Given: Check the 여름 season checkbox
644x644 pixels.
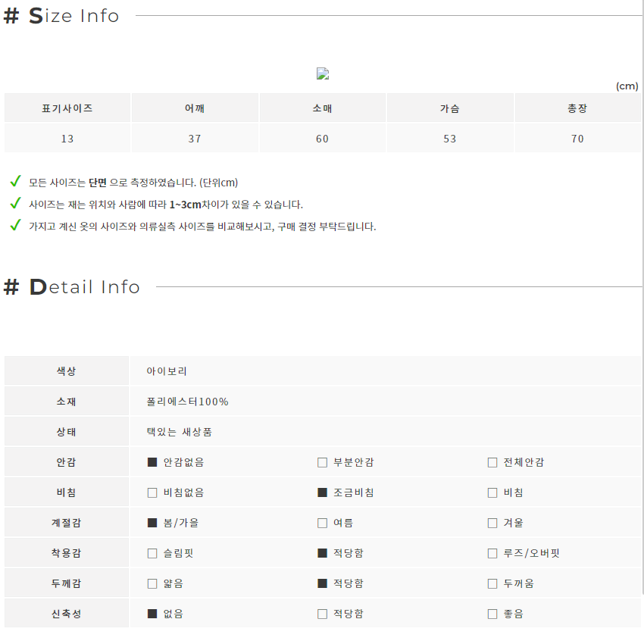Looking at the screenshot, I should 323,523.
